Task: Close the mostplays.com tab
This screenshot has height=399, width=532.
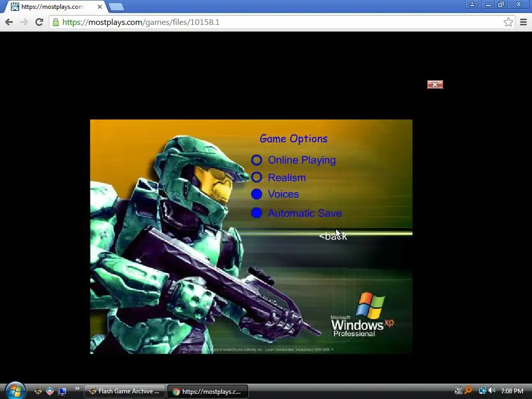Action: point(99,7)
